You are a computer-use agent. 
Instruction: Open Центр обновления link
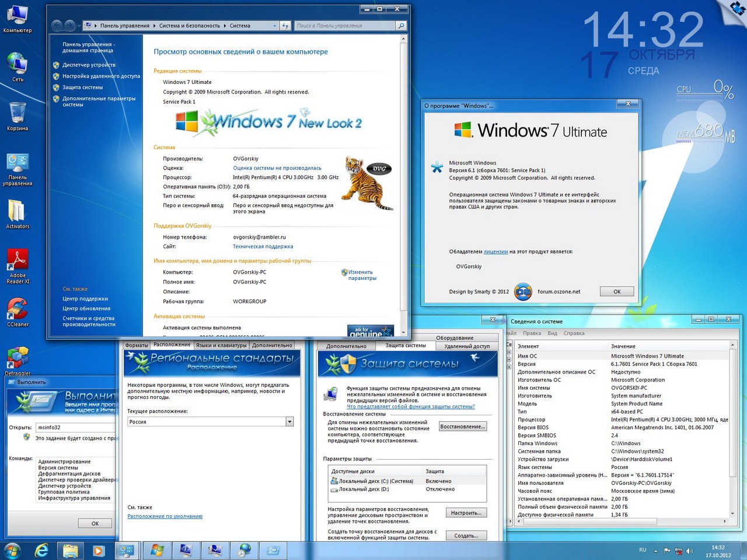[x=86, y=309]
